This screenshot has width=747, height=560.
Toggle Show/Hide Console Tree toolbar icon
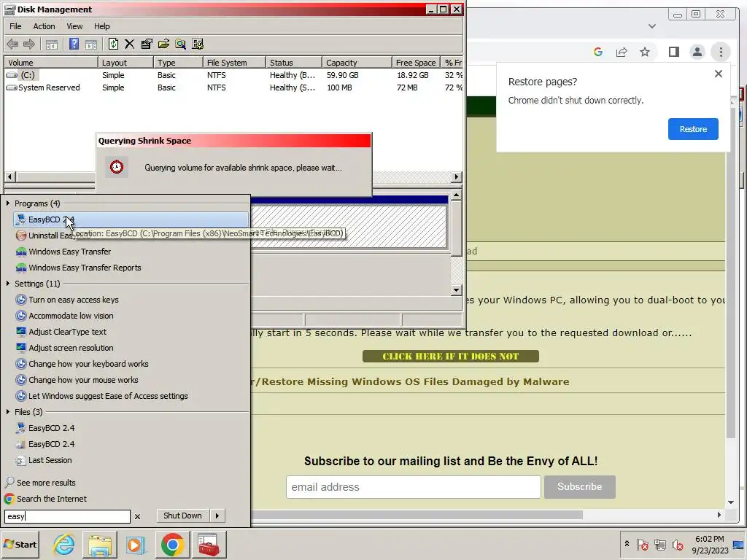click(52, 44)
